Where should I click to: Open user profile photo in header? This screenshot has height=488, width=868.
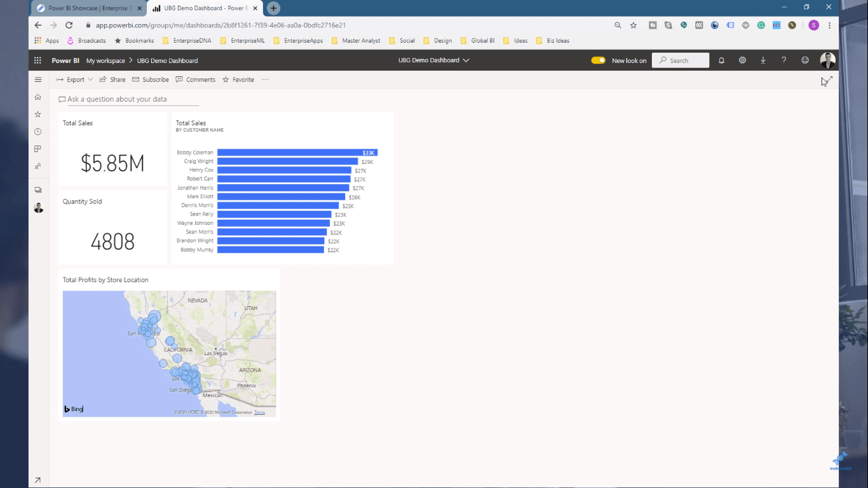point(827,60)
